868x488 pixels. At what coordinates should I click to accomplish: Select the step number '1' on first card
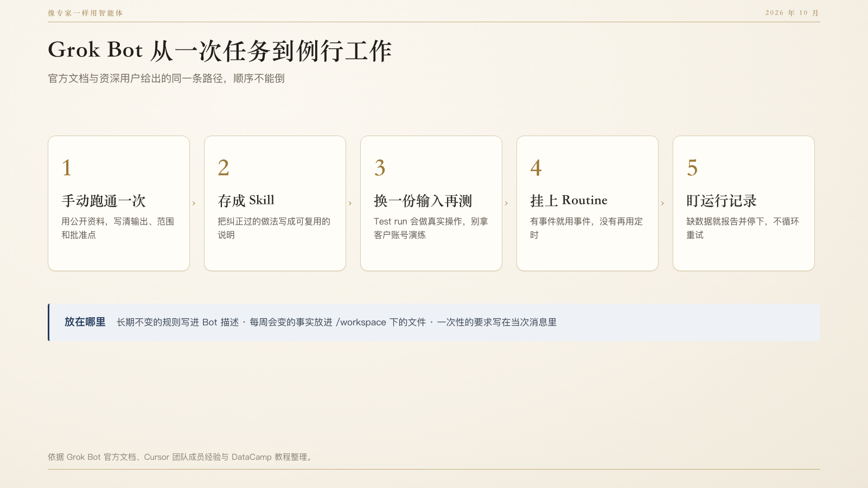(67, 168)
